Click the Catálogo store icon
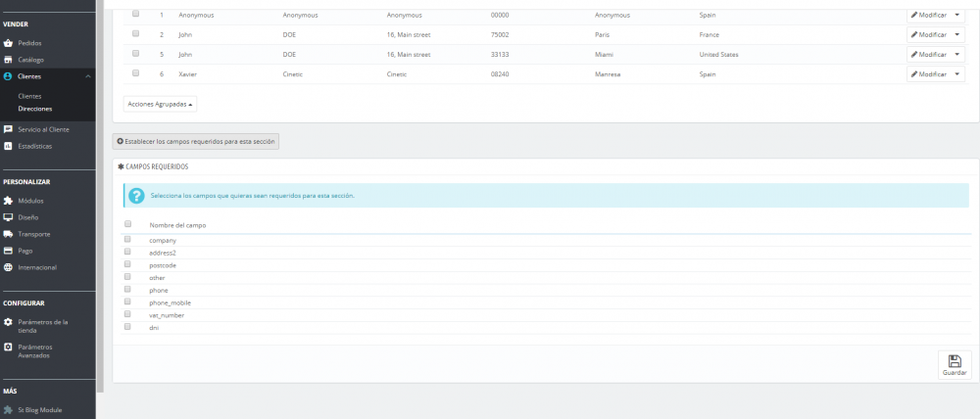Viewport: 980px width, 419px height. [8, 60]
